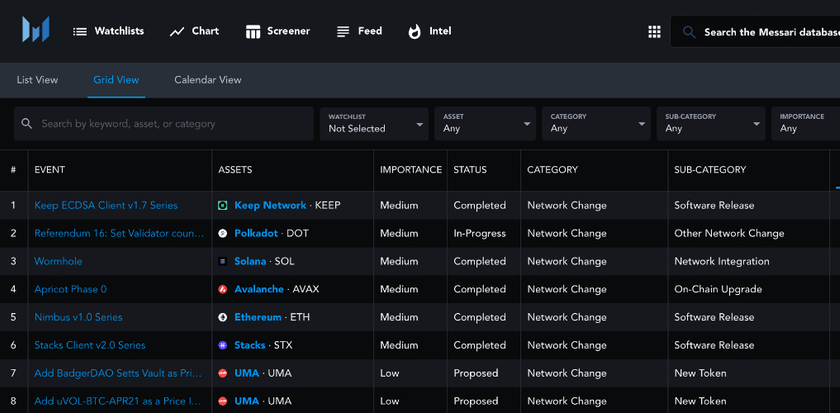Click the In-Progress status cell
The height and width of the screenshot is (413, 840).
[x=480, y=234]
